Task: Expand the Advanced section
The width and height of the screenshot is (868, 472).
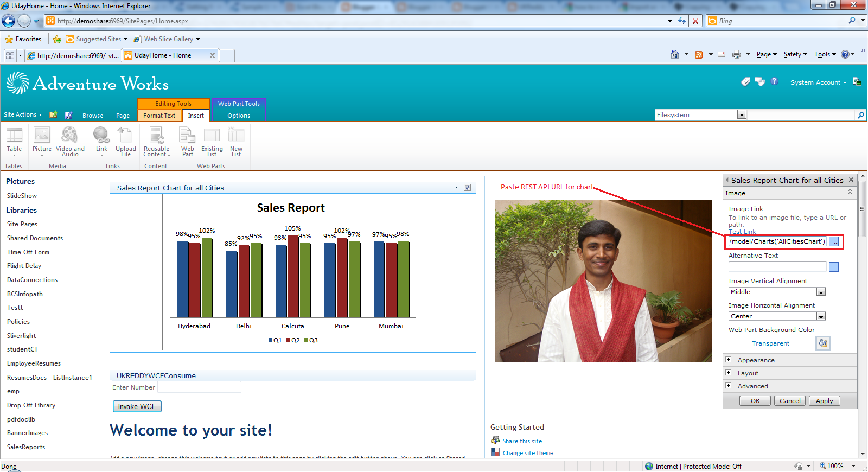Action: pos(728,386)
